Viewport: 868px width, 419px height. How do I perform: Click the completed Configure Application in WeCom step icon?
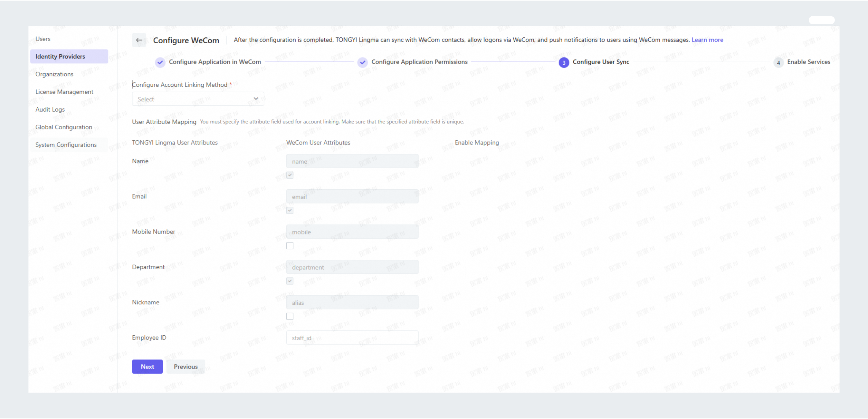point(160,62)
